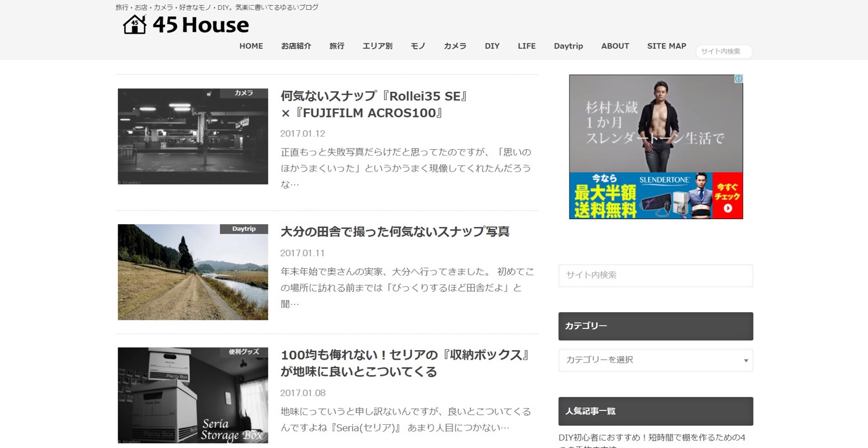Select エリア別 in the navigation bar

click(x=377, y=46)
